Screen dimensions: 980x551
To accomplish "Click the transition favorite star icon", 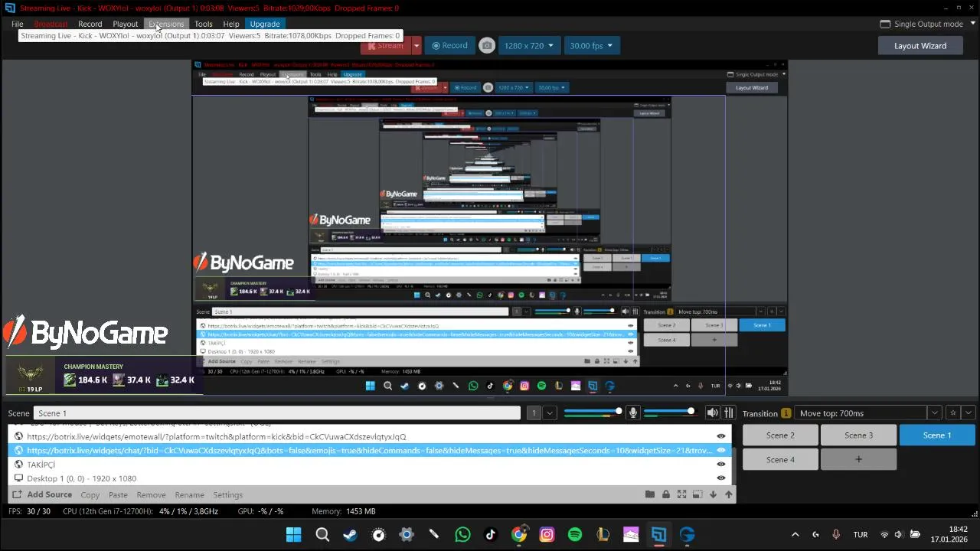I will click(953, 413).
